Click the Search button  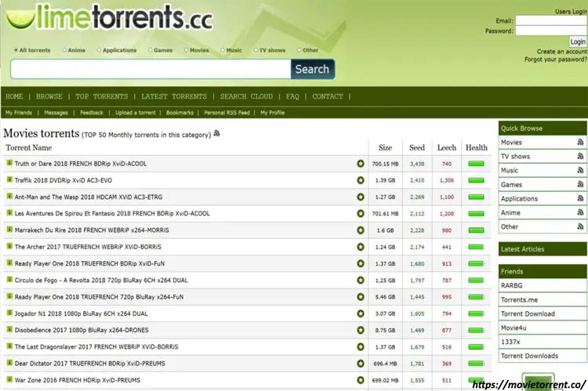pyautogui.click(x=312, y=69)
